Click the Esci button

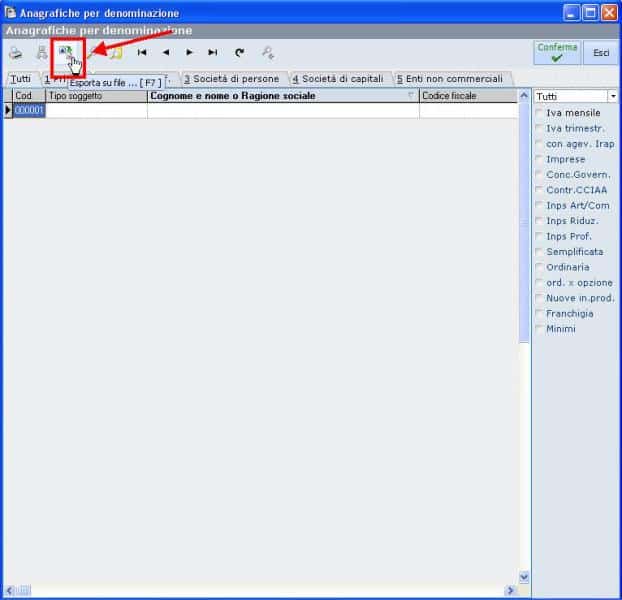coord(601,53)
